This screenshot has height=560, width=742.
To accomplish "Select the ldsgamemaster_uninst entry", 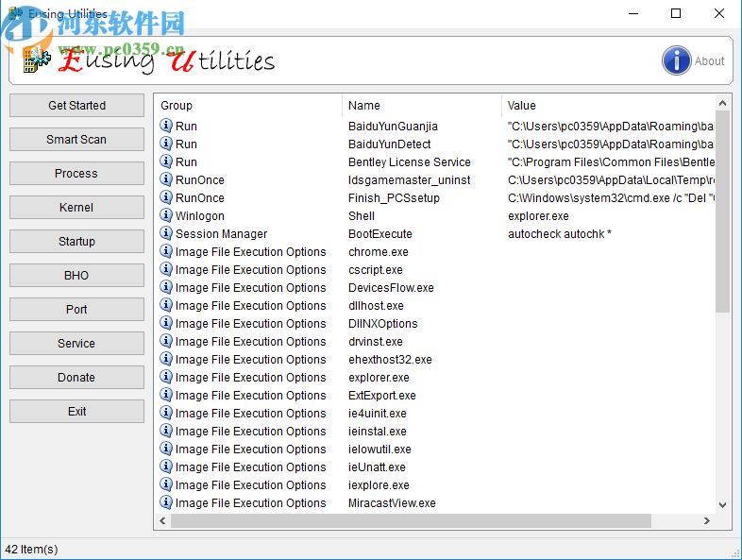I will (410, 180).
